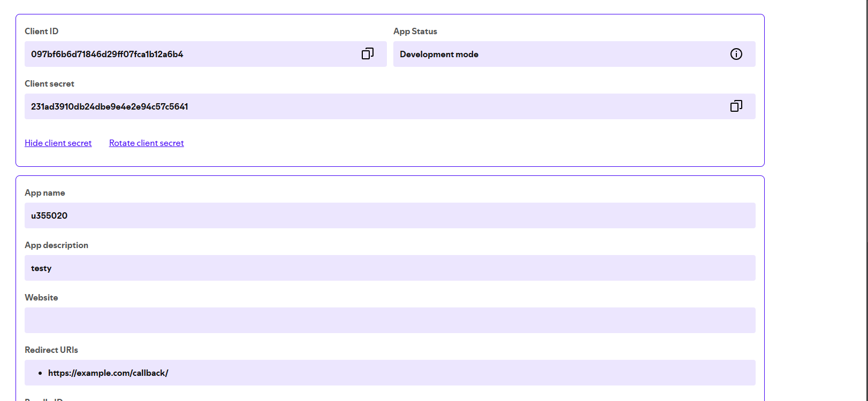Image resolution: width=868 pixels, height=401 pixels.
Task: Click the App description field testy
Action: click(41, 268)
